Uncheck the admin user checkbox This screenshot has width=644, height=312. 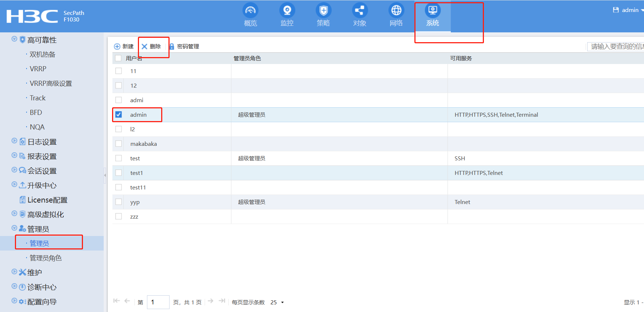pyautogui.click(x=119, y=115)
